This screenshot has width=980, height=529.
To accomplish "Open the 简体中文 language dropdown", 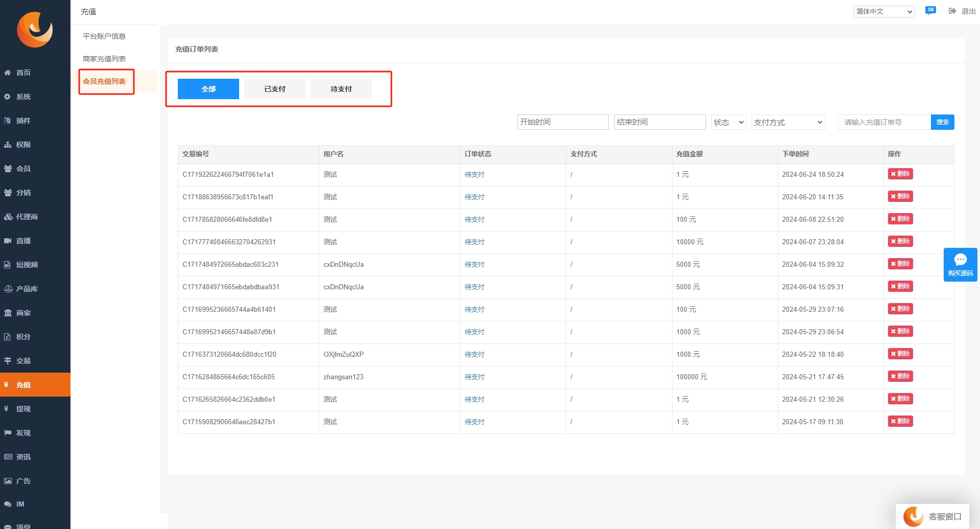I will (x=884, y=11).
